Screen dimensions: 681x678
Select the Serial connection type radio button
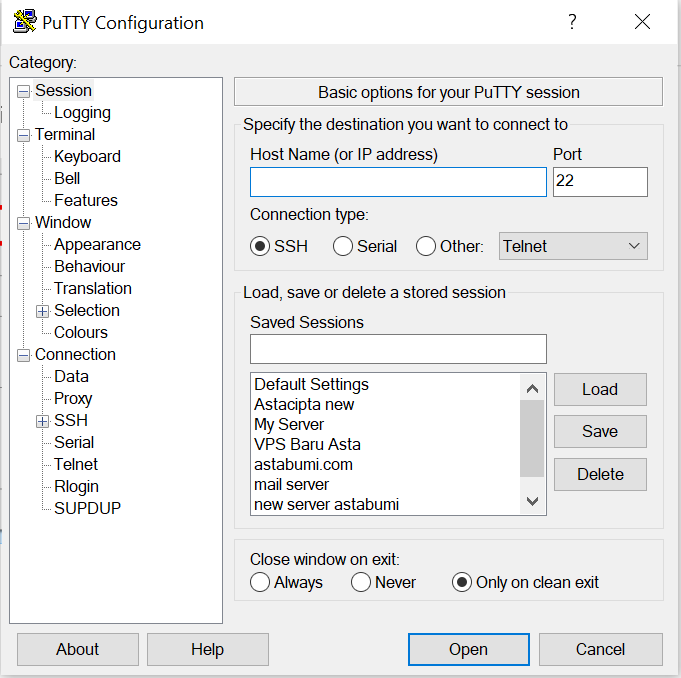click(x=343, y=246)
